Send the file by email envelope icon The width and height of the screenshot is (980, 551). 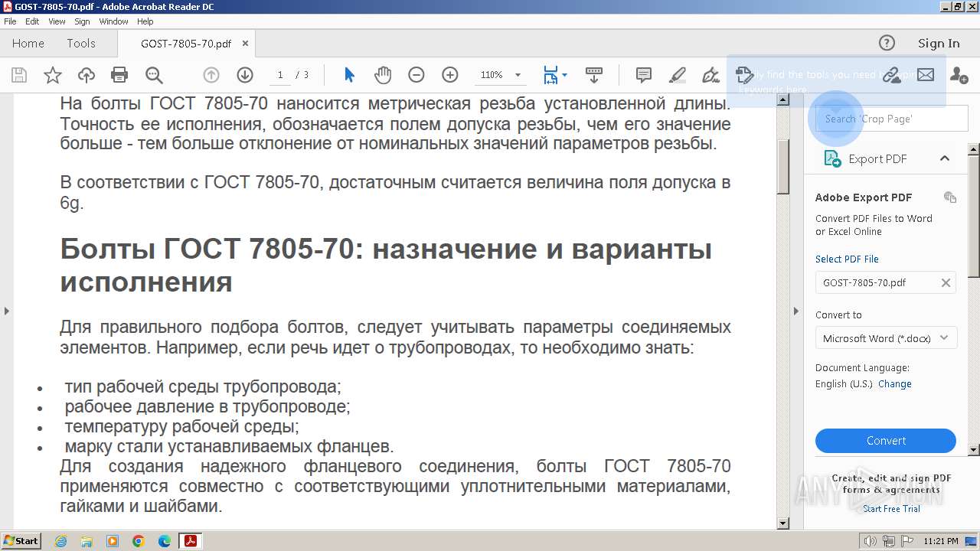coord(926,75)
